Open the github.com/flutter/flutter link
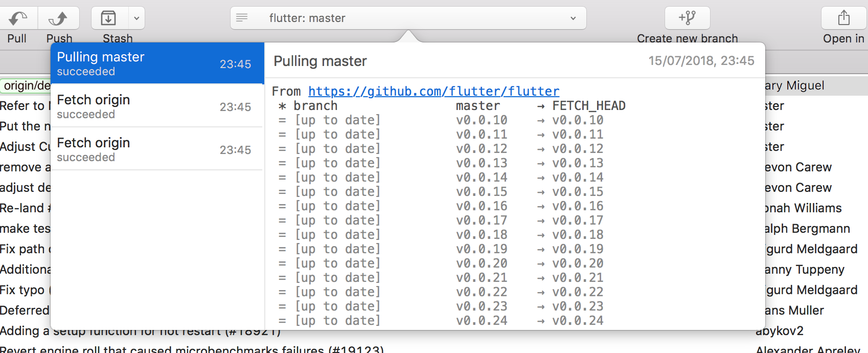Viewport: 868px width, 353px height. click(433, 92)
